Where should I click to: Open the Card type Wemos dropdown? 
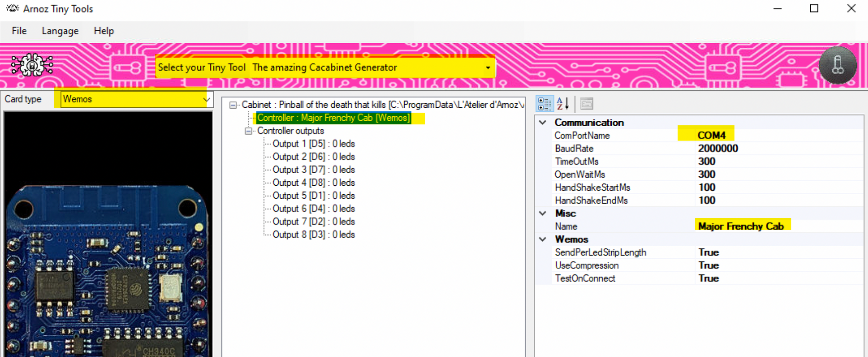136,99
